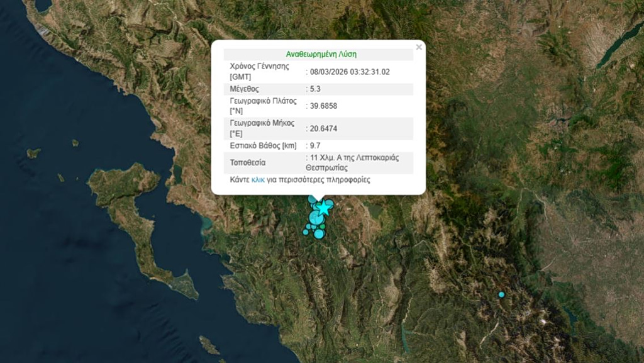This screenshot has width=644, height=363.
Task: Pick the leftmost small circle in the cluster
Action: point(306,232)
